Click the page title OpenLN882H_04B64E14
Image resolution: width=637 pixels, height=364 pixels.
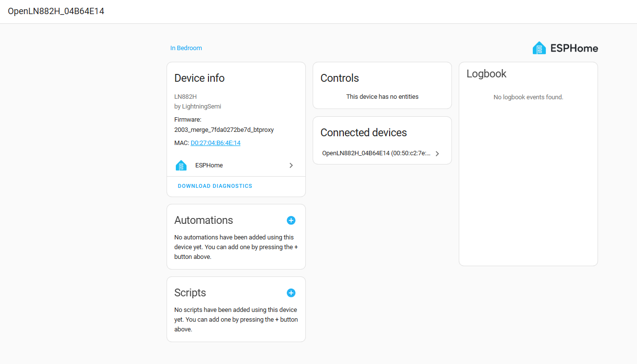click(56, 11)
